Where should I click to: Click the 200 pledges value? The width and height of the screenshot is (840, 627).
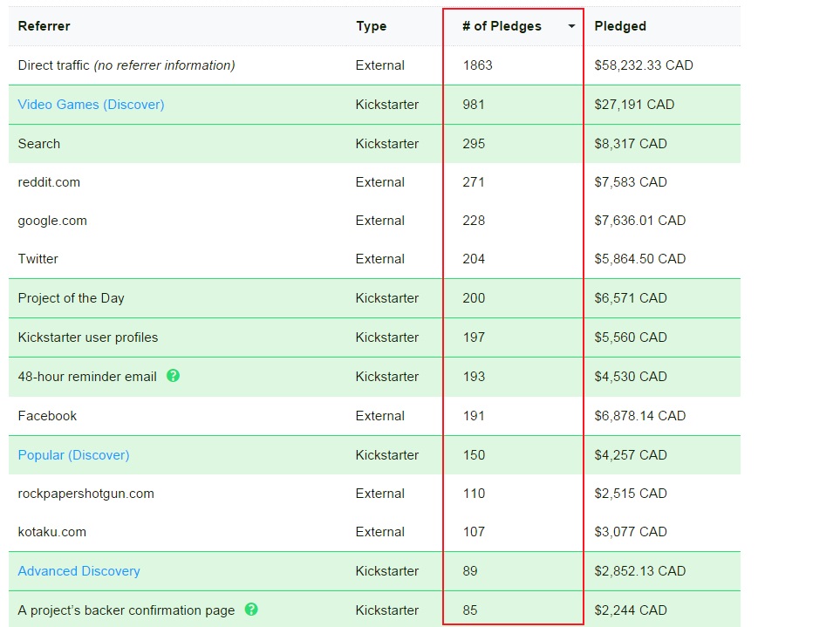pyautogui.click(x=474, y=298)
